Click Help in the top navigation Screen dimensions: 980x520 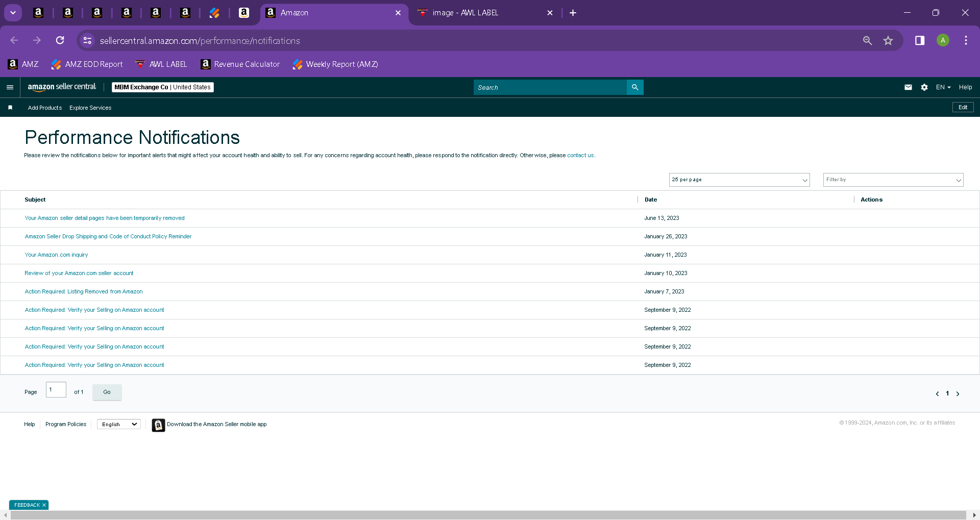coord(965,87)
